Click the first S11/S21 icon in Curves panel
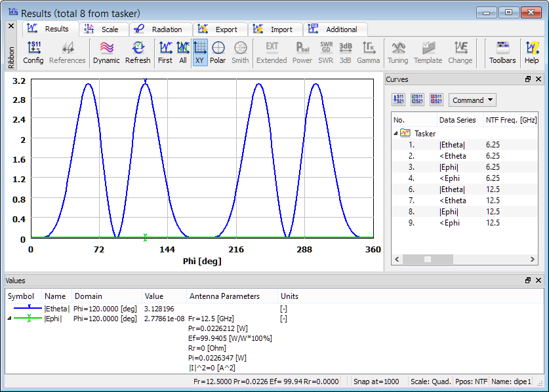 [398, 100]
